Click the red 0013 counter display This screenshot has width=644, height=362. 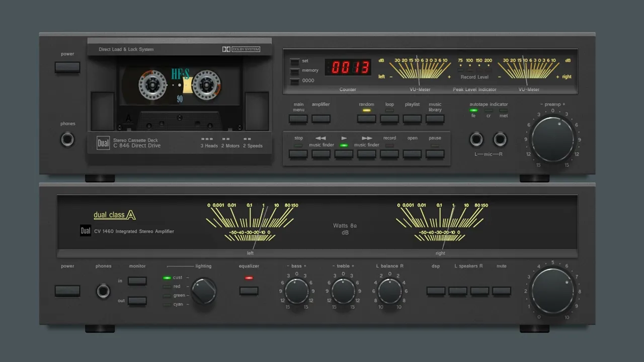348,67
